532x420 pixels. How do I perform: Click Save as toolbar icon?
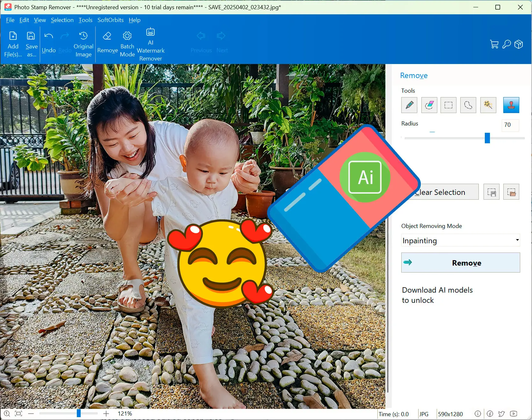[31, 44]
